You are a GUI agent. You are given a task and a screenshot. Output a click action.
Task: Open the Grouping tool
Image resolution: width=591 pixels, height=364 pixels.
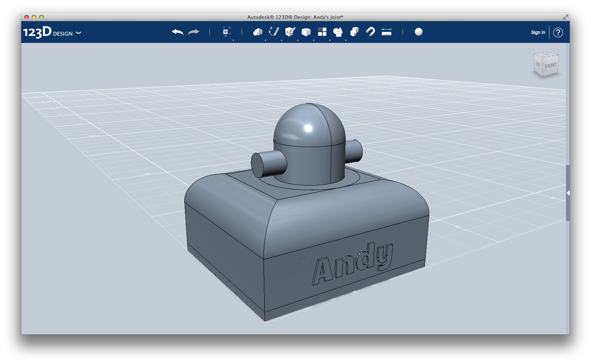tap(338, 32)
